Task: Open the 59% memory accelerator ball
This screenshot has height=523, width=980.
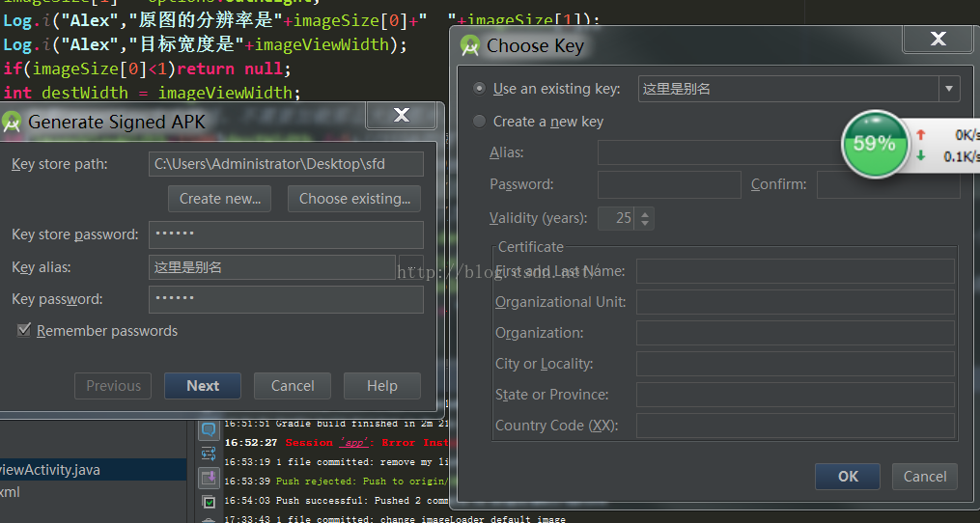Action: (875, 144)
